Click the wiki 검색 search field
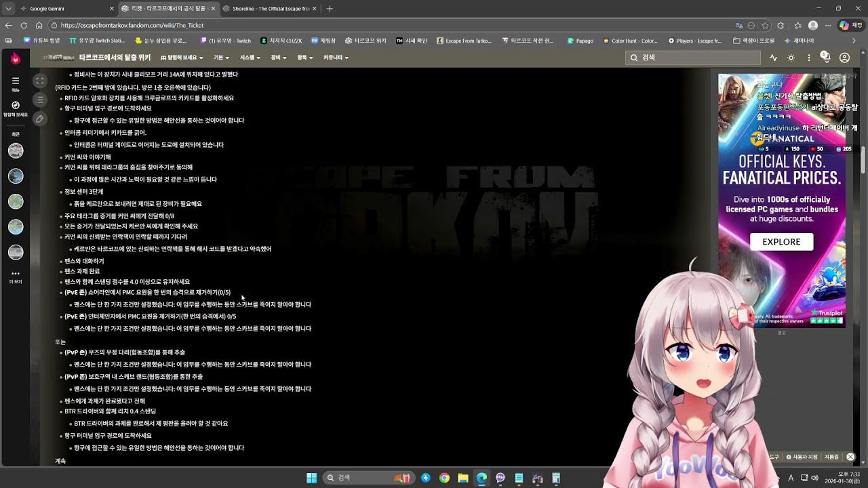The width and height of the screenshot is (868, 488). 692,58
